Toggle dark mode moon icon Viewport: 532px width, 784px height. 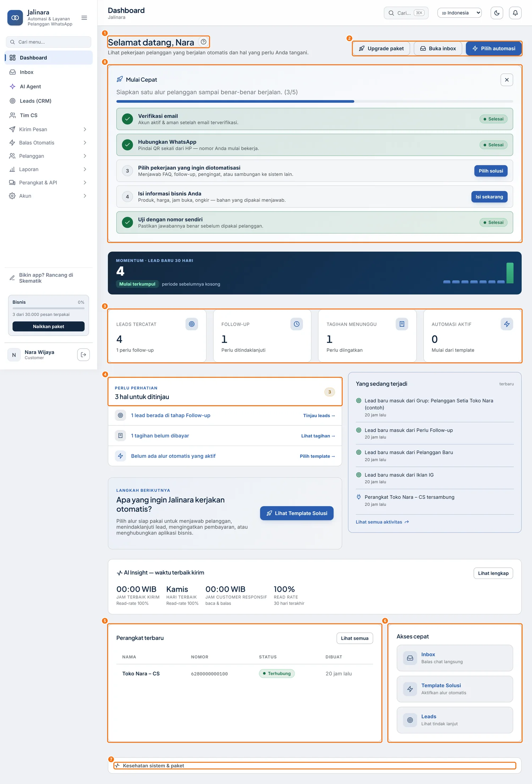click(497, 13)
